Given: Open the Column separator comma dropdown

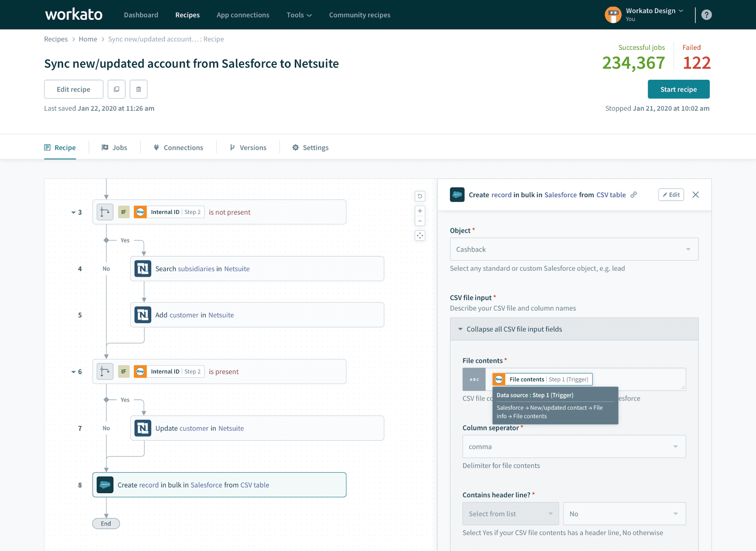Looking at the screenshot, I should pos(574,447).
